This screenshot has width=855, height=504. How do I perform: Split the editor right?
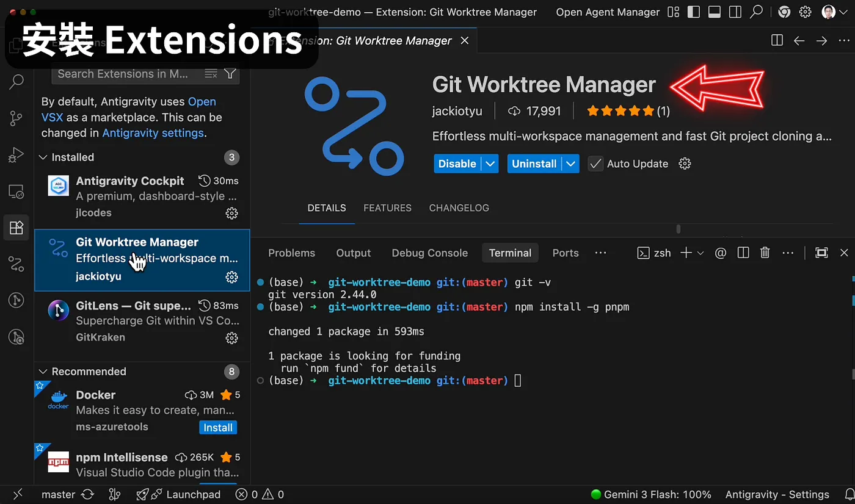click(777, 40)
